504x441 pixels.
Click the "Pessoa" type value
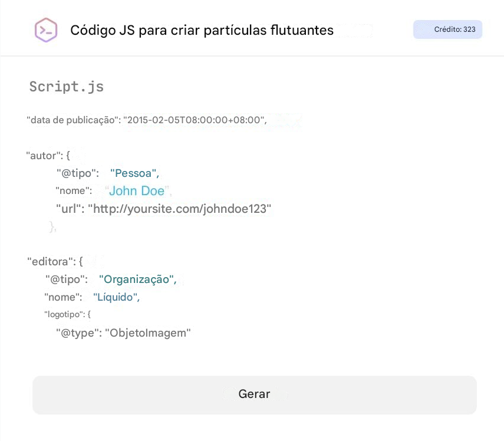coord(134,173)
